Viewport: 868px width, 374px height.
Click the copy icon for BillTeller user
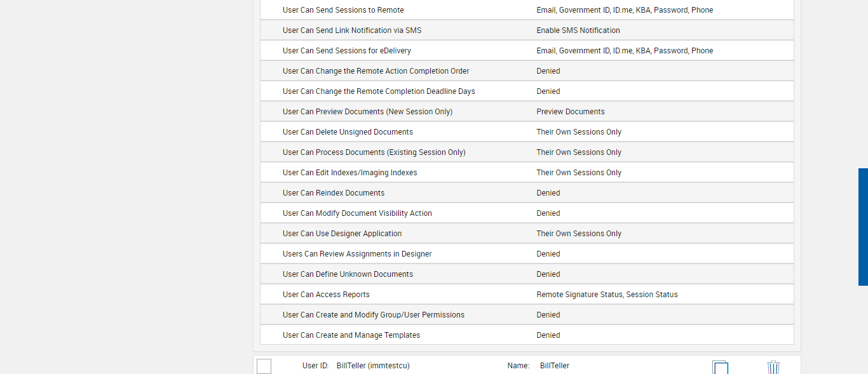(x=720, y=367)
